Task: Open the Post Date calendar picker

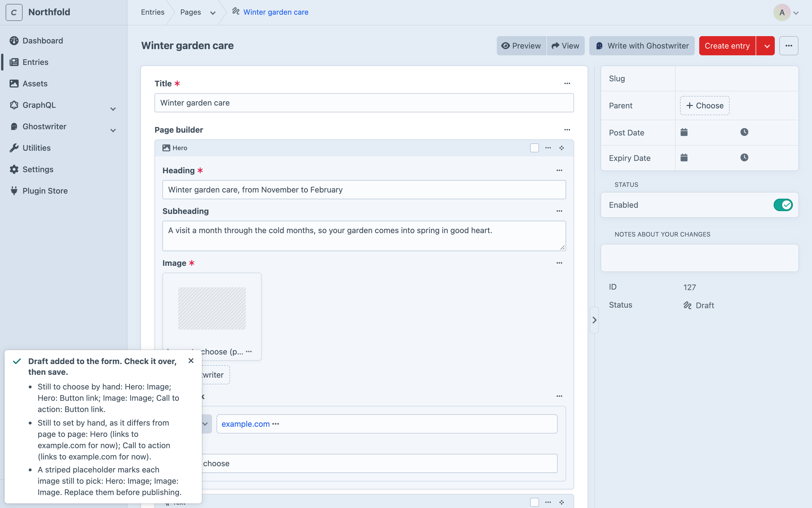Action: pos(684,132)
